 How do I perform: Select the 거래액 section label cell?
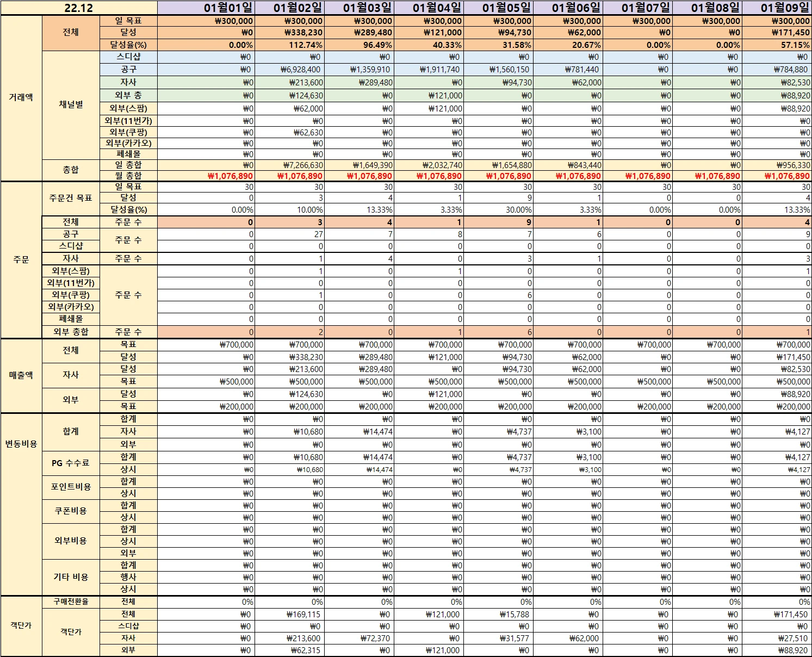[21, 97]
